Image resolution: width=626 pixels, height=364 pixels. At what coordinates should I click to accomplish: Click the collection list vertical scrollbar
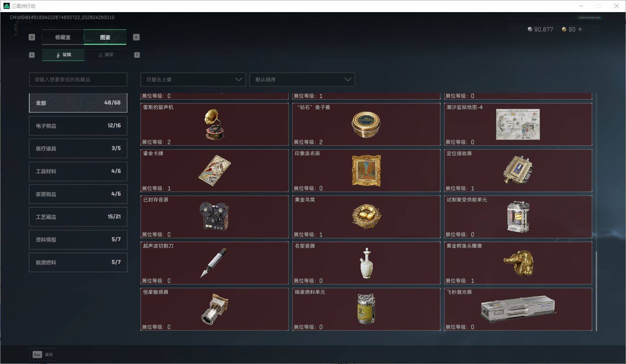(x=596, y=291)
